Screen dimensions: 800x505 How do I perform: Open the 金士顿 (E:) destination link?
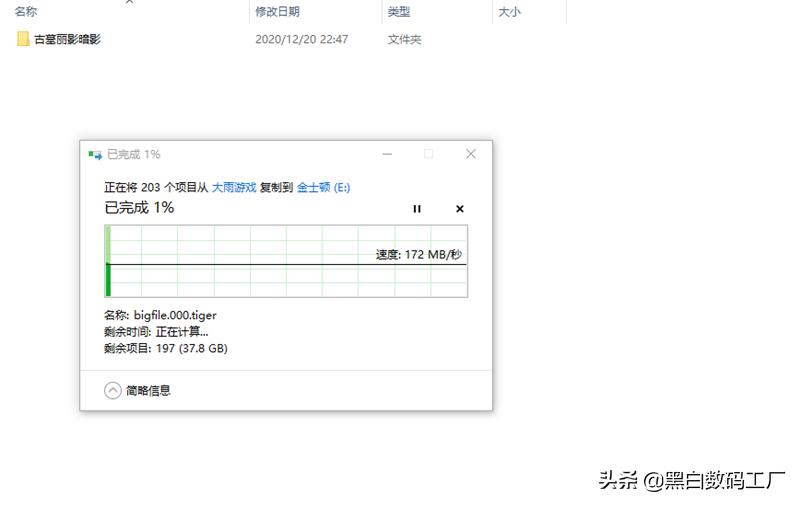pyautogui.click(x=323, y=188)
